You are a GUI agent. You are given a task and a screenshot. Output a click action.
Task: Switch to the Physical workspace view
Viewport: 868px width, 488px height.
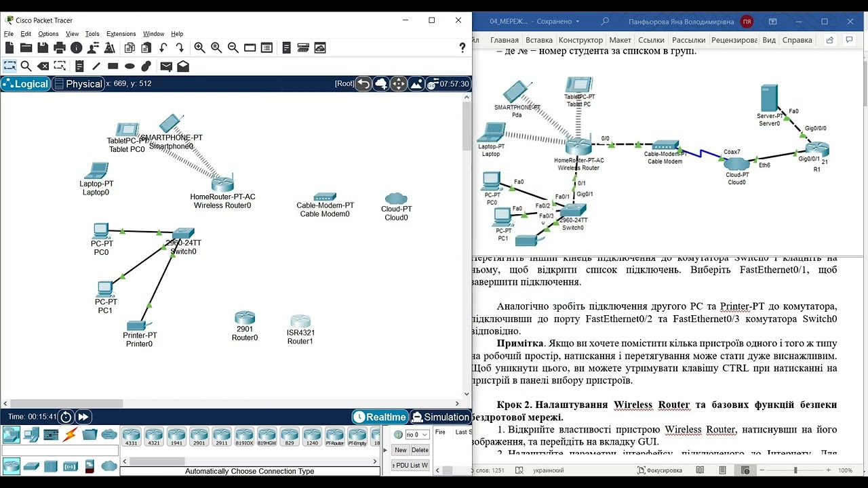[78, 83]
